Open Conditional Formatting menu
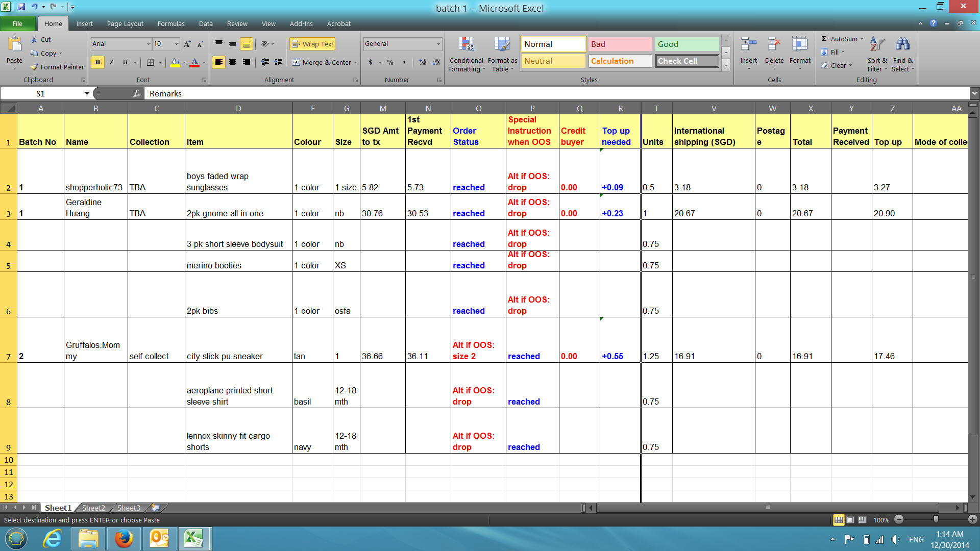Screen dimensions: 980x551 (x=466, y=55)
